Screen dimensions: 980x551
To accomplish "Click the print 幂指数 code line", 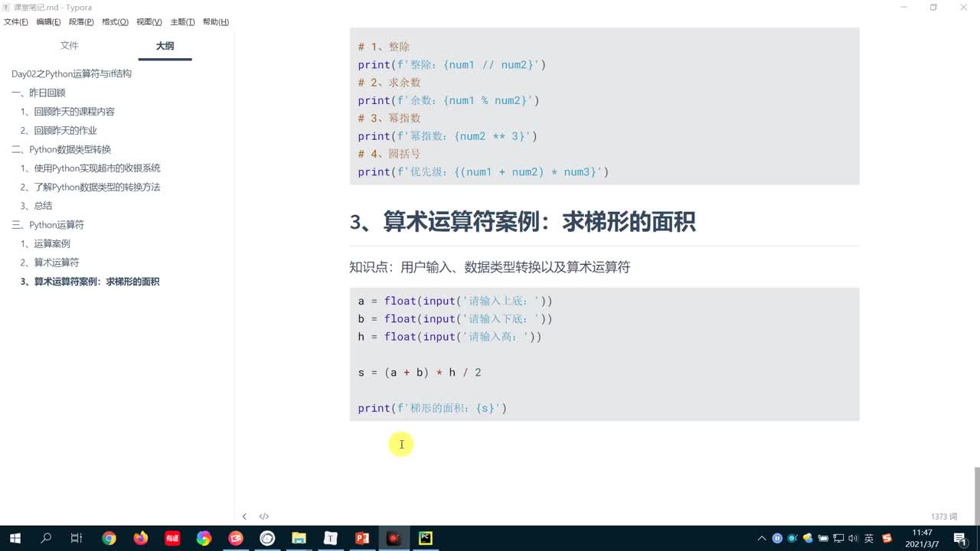I will point(448,136).
